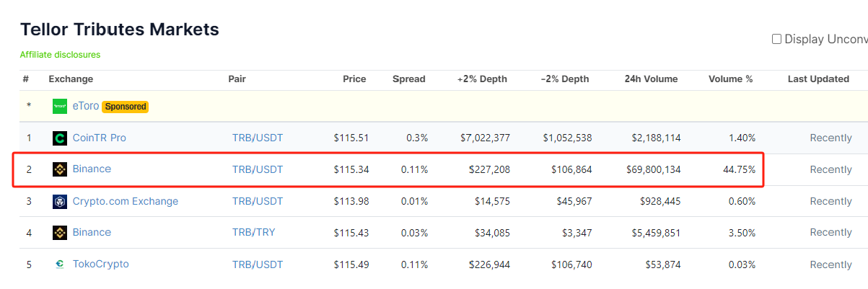Select the $928,445 volume value
The width and height of the screenshot is (868, 289).
[x=660, y=201]
